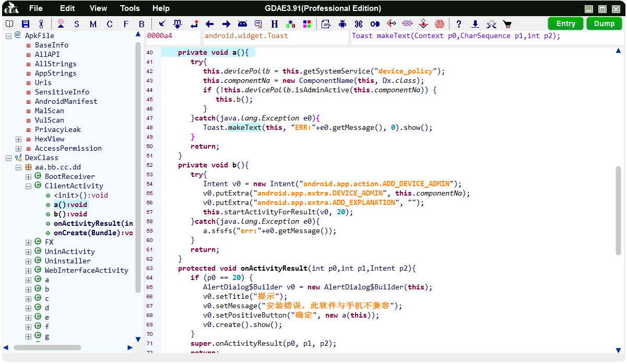
Task: Click the S toolbar button
Action: 77,24
